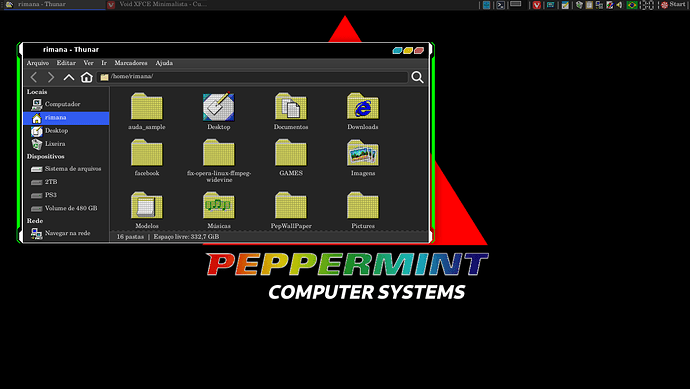The height and width of the screenshot is (389, 690).
Task: Go forward with the right arrow
Action: [x=51, y=77]
